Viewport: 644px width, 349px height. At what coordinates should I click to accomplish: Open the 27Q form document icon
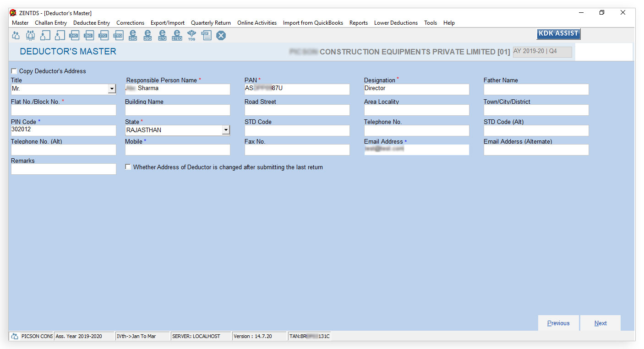point(103,35)
